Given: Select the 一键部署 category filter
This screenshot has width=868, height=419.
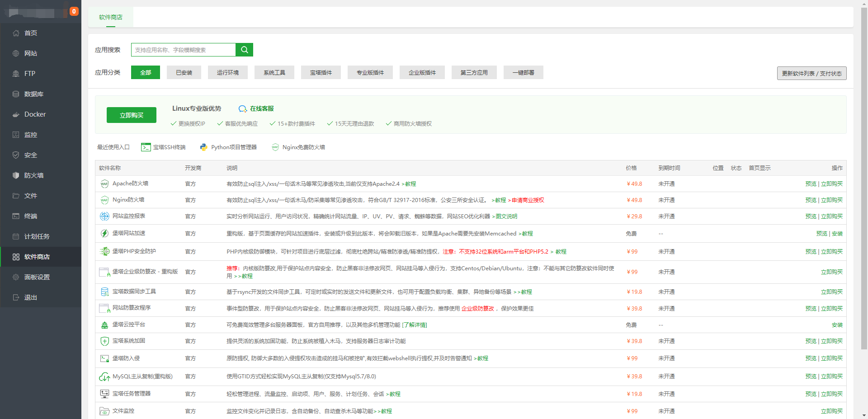Looking at the screenshot, I should point(523,72).
